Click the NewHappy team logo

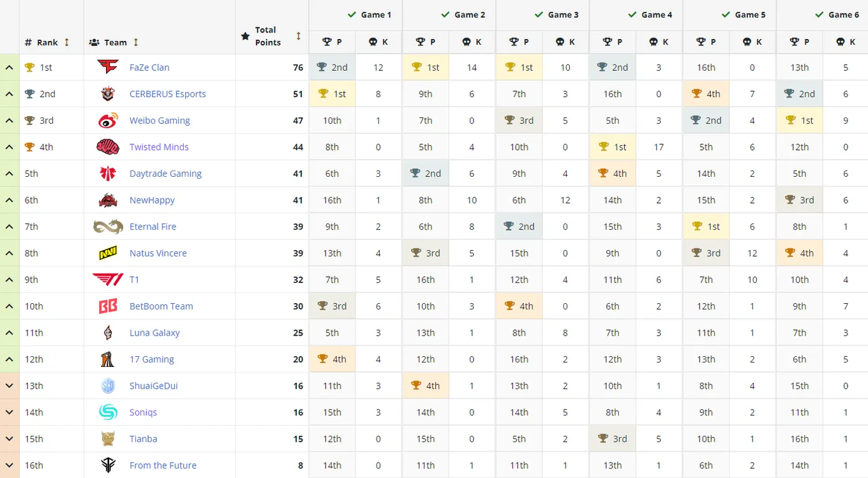[108, 200]
